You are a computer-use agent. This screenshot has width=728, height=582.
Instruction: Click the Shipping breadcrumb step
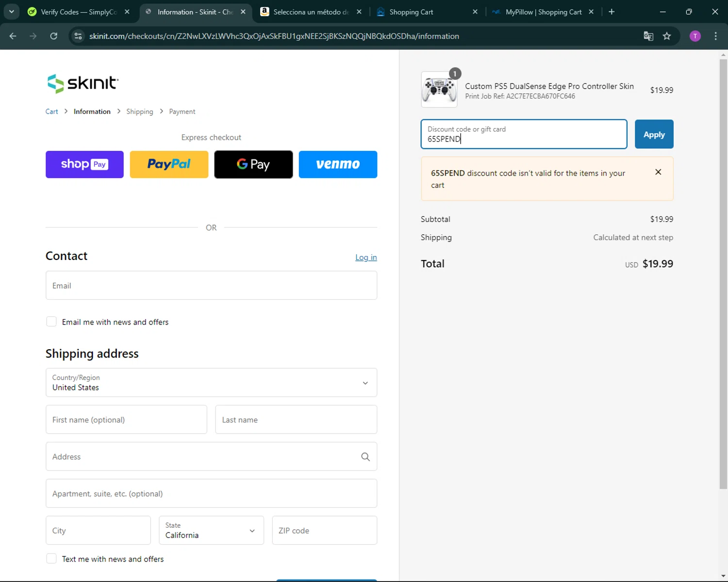click(140, 112)
